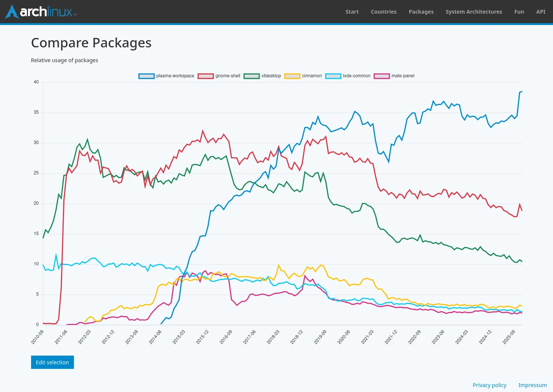
Task: Hide the gnome-shell series via its label
Action: (228, 76)
